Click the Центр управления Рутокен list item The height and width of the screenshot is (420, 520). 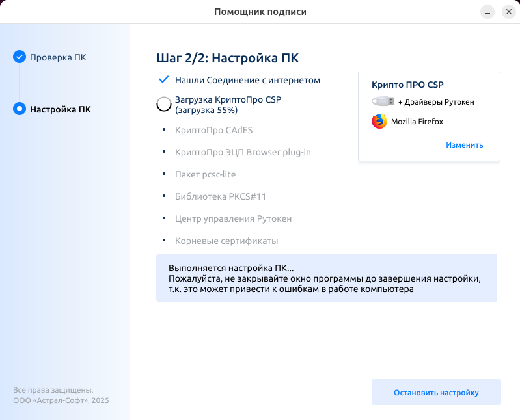(233, 218)
